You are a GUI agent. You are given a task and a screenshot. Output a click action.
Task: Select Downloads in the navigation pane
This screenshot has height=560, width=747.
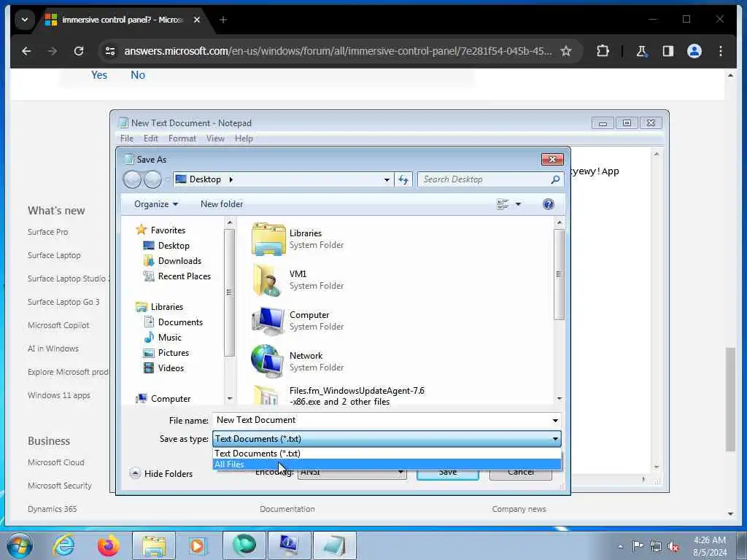click(x=179, y=261)
